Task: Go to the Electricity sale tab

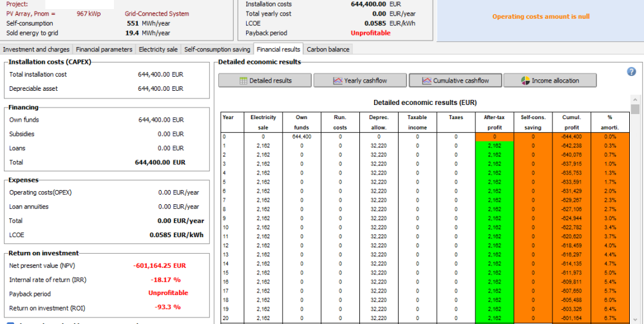Action: (x=158, y=49)
